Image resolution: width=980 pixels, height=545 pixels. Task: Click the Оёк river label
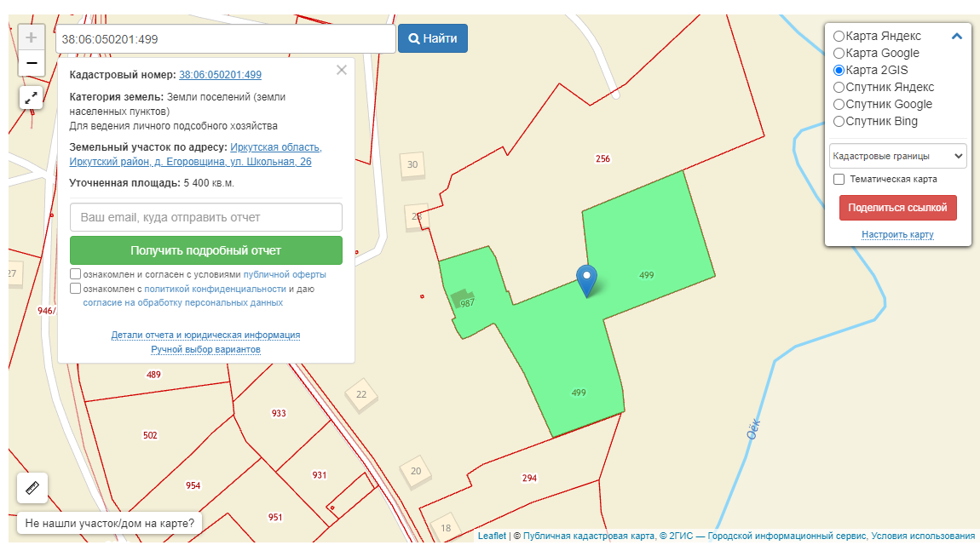pyautogui.click(x=754, y=429)
